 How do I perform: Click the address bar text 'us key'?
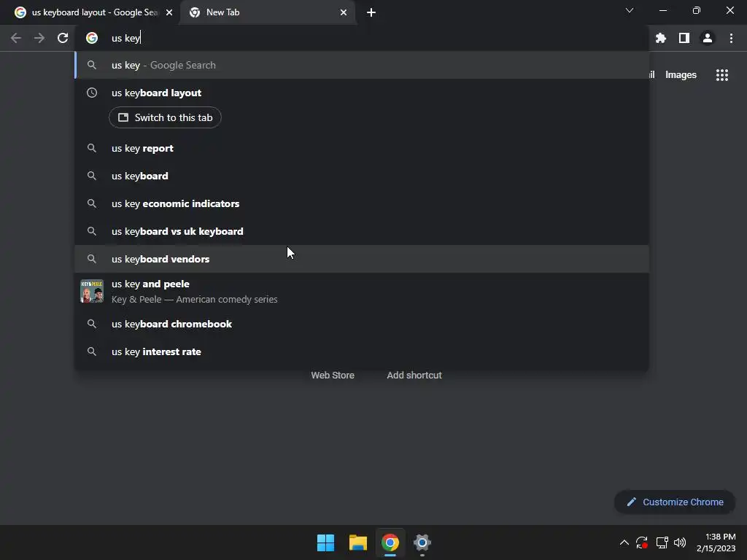point(125,38)
